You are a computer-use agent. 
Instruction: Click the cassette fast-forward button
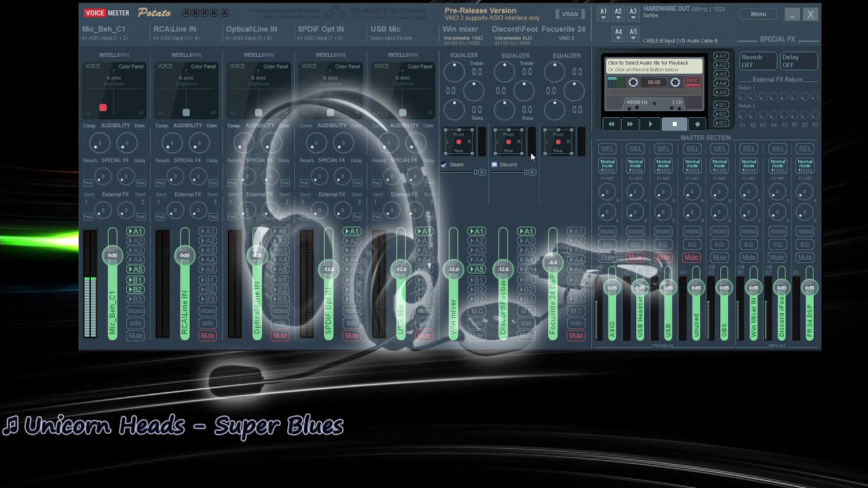(630, 124)
